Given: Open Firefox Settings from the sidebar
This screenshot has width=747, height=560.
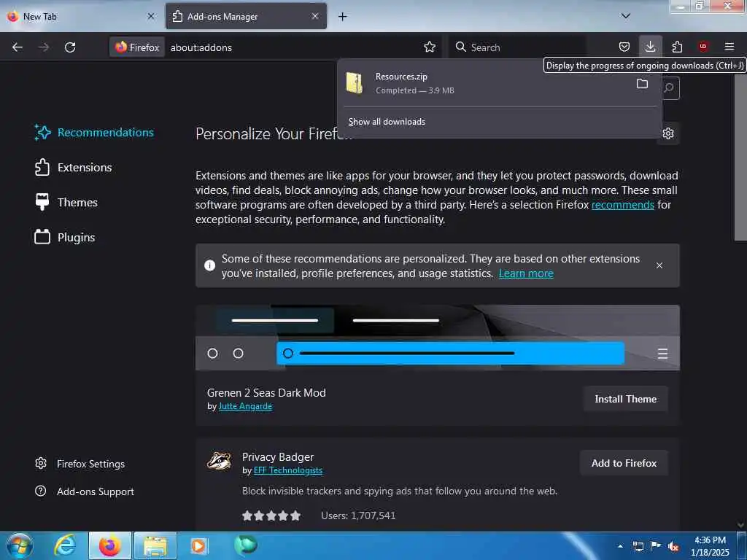Looking at the screenshot, I should (80, 464).
